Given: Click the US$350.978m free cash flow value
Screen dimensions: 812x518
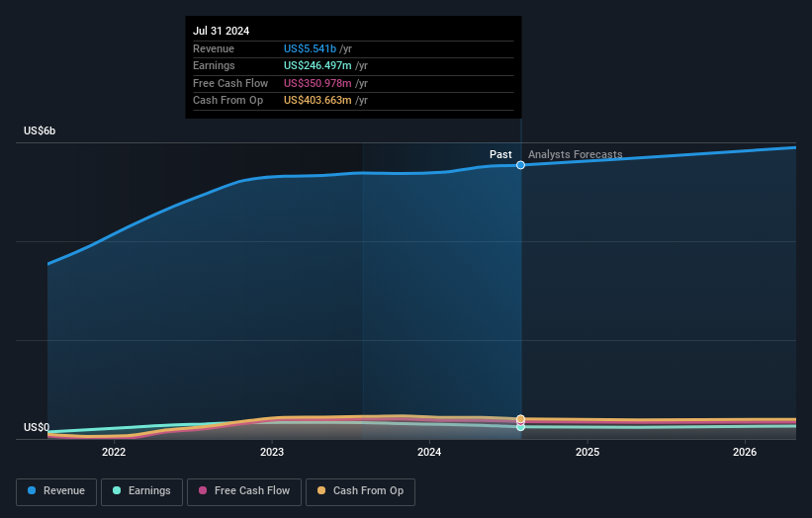Looking at the screenshot, I should [317, 83].
